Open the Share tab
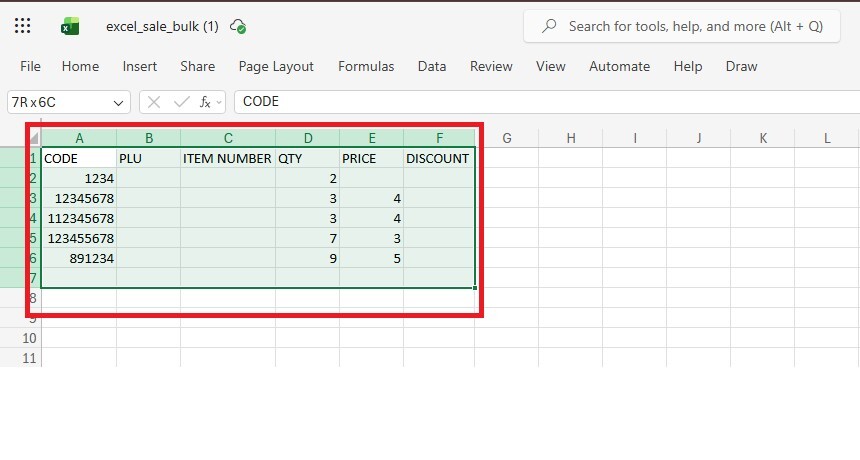The height and width of the screenshot is (460, 860). pos(197,66)
